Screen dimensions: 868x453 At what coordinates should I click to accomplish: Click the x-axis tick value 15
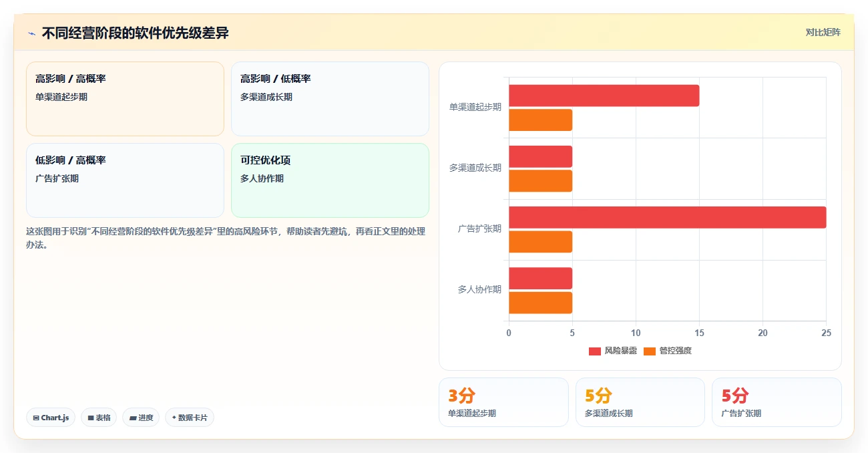click(699, 333)
